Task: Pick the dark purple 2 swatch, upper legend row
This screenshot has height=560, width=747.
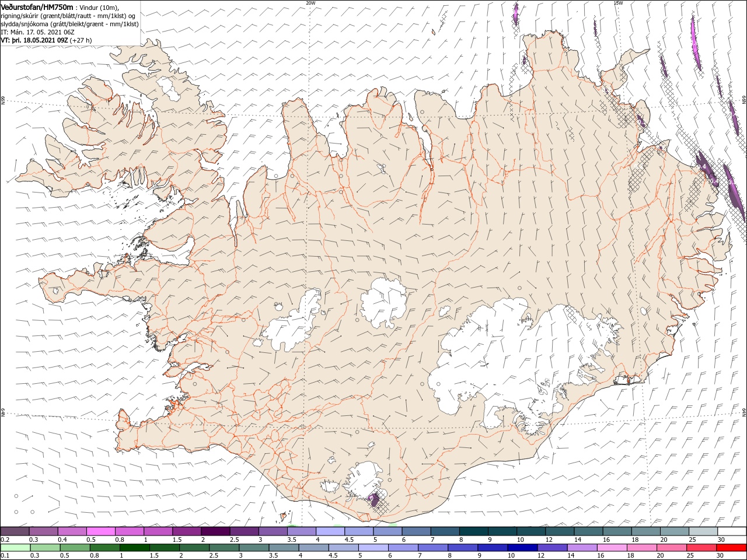Action: [x=215, y=531]
